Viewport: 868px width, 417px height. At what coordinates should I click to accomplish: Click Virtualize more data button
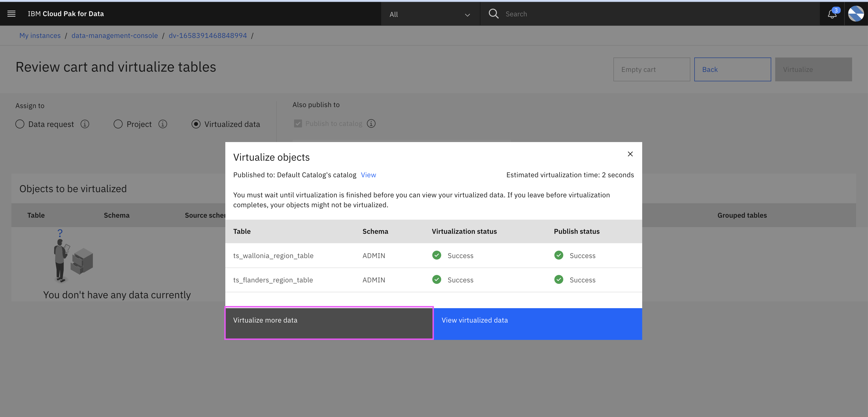[329, 324]
